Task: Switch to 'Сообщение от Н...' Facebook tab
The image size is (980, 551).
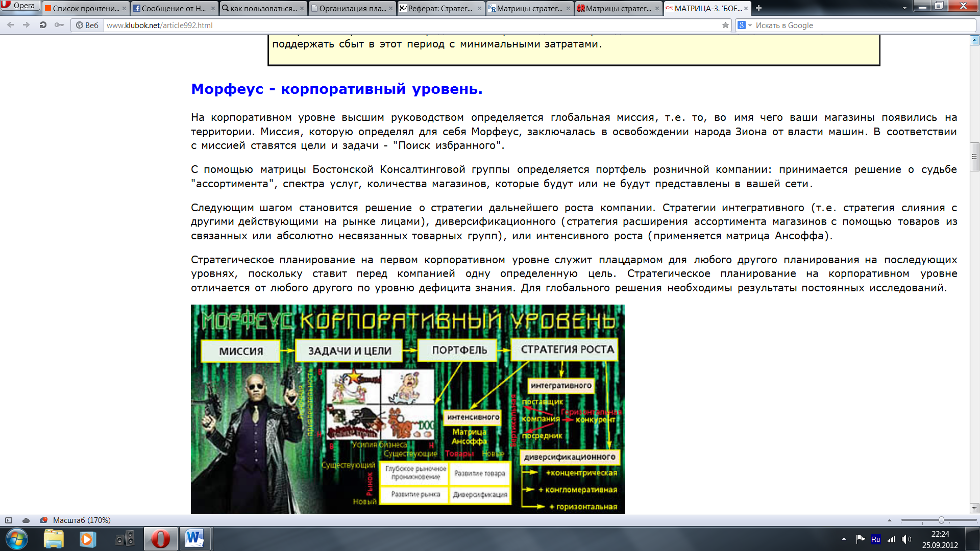Action: (x=174, y=8)
